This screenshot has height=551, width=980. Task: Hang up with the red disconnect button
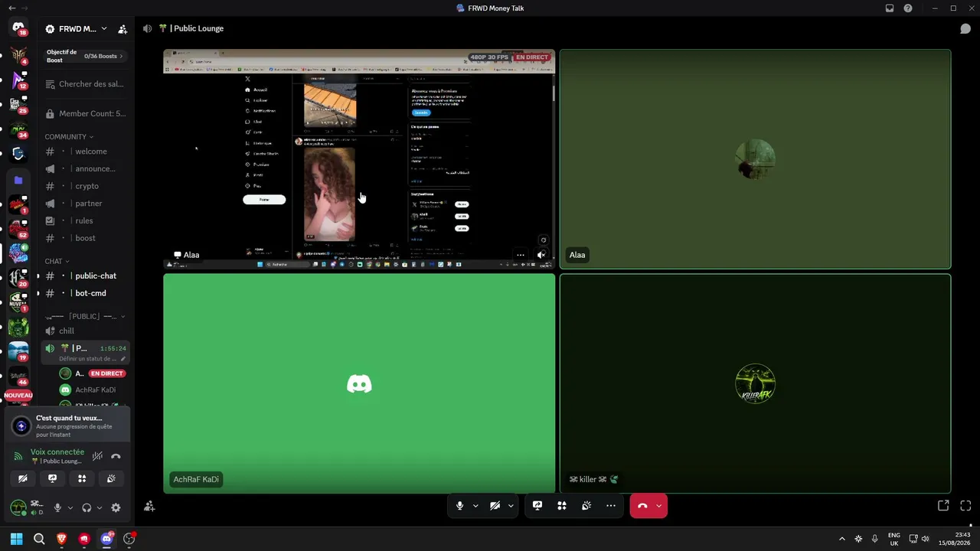click(642, 506)
